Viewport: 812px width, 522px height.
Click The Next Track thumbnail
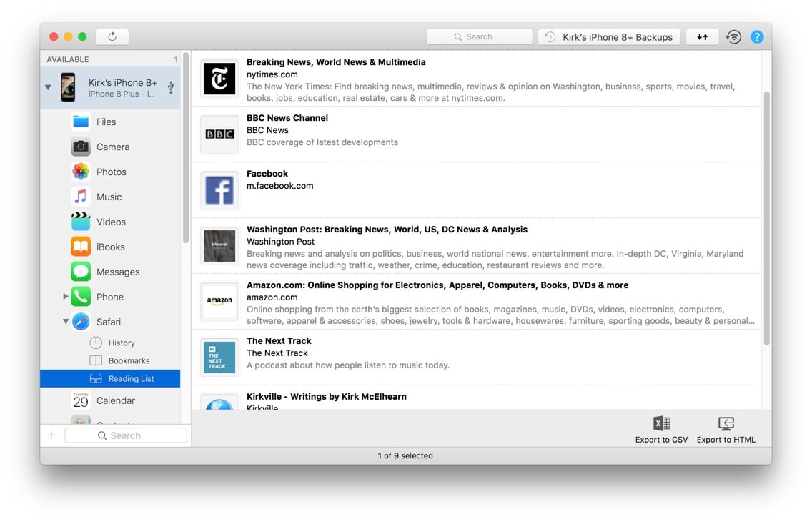219,358
